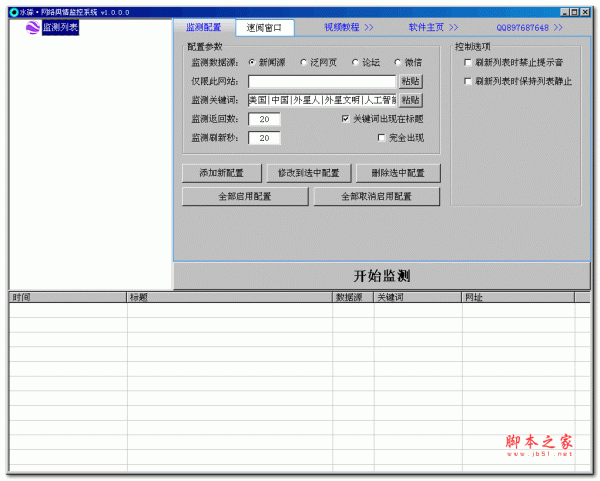Image resolution: width=600 pixels, height=481 pixels.
Task: Switch to the 速阅窗口 tab
Action: (x=265, y=28)
